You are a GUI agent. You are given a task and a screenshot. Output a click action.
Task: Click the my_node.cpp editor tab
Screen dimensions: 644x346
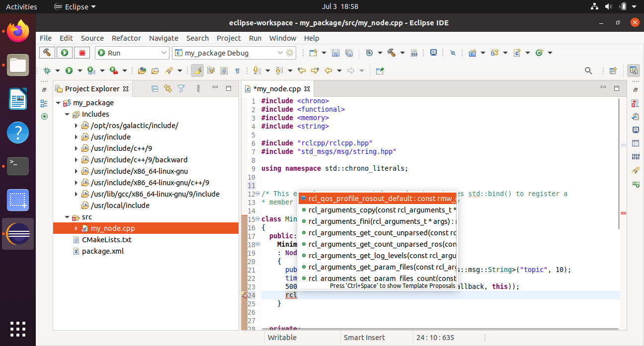point(276,88)
